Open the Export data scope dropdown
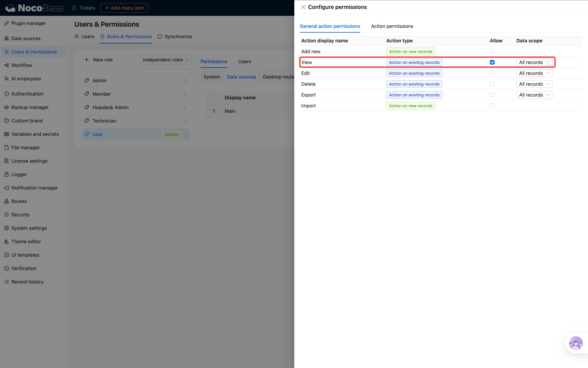Image resolution: width=588 pixels, height=368 pixels. 534,95
